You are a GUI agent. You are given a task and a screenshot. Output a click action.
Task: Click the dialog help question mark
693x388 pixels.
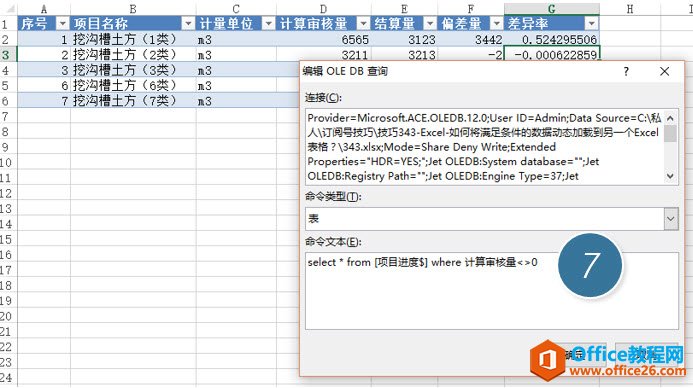point(626,72)
